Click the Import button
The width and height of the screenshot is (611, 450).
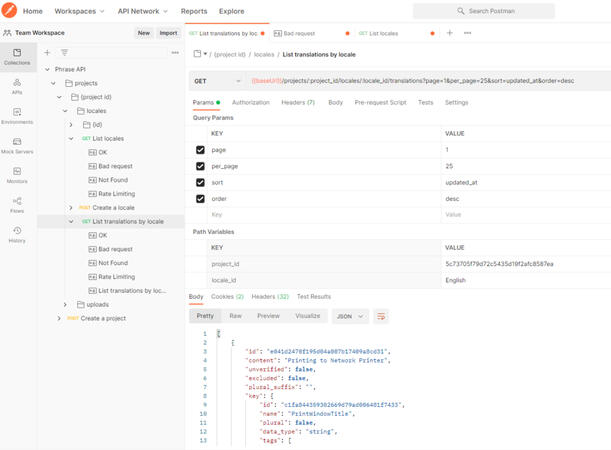[168, 33]
